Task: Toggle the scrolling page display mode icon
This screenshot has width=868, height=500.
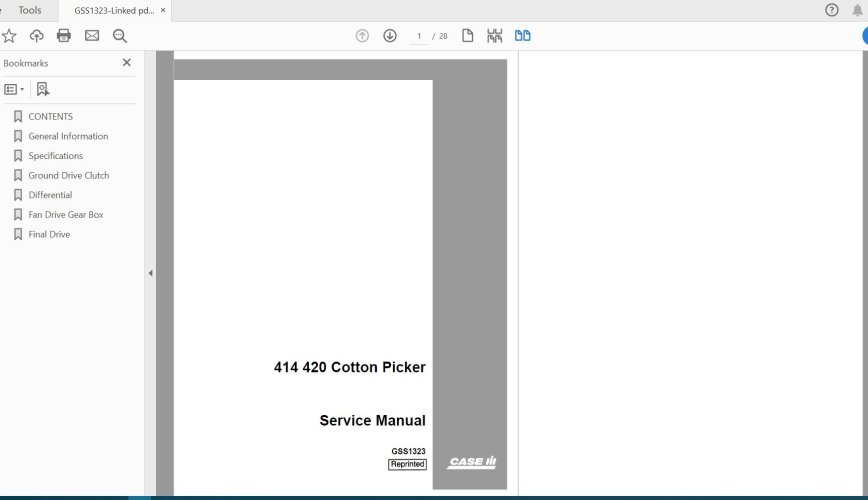Action: (494, 36)
